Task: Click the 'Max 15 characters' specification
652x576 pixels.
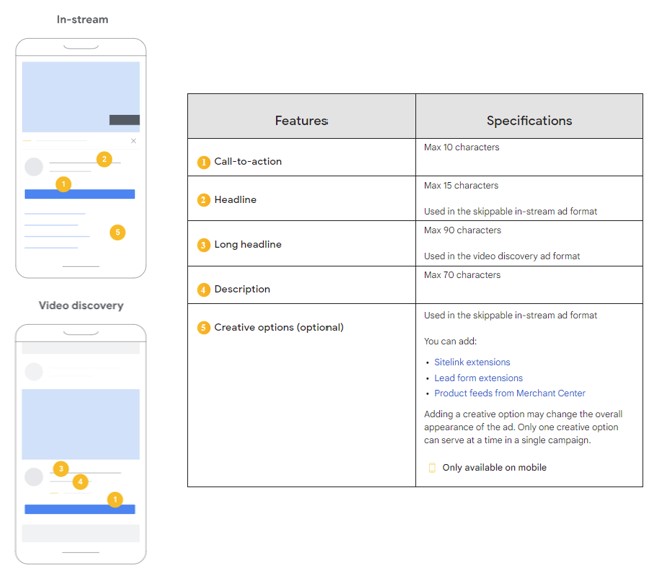Action: 461,185
